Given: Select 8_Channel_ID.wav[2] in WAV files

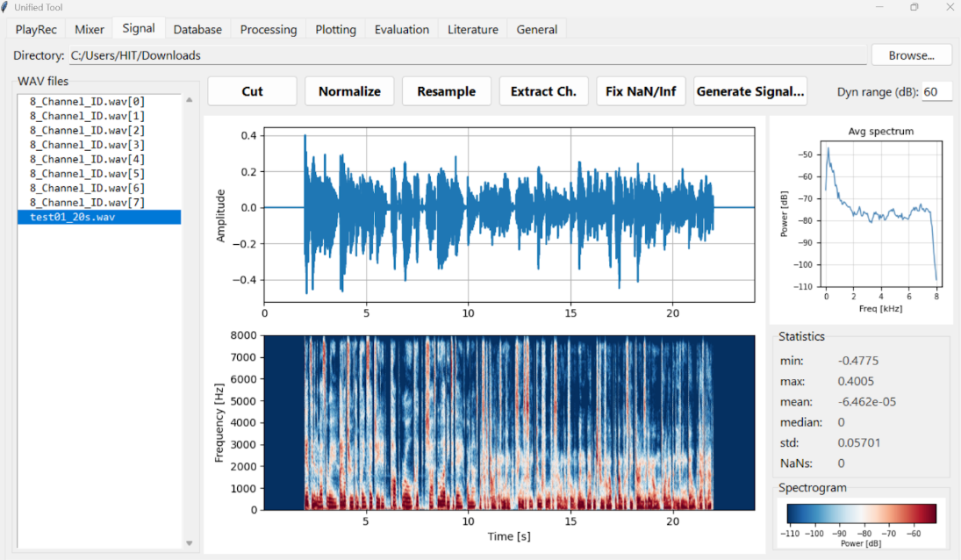Looking at the screenshot, I should [x=99, y=131].
